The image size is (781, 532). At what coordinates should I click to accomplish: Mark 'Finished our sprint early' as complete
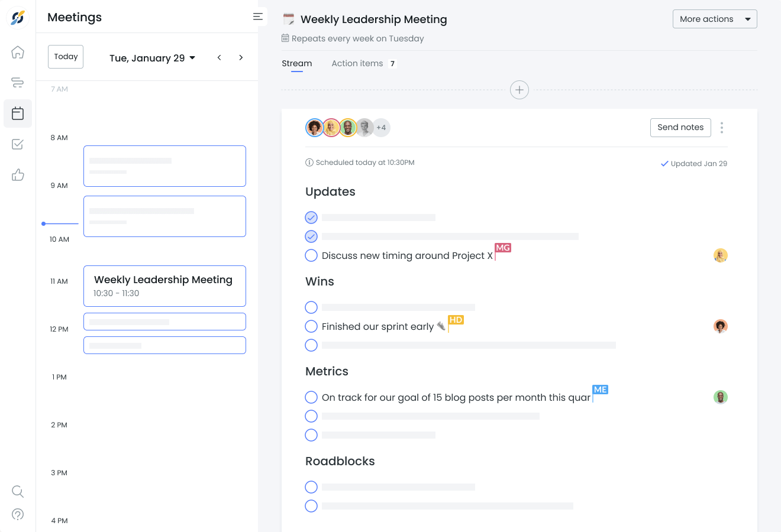tap(311, 326)
